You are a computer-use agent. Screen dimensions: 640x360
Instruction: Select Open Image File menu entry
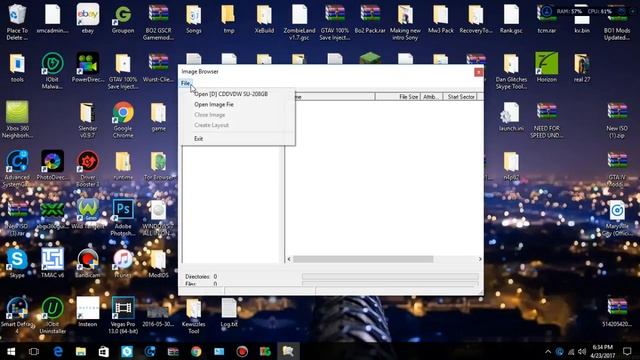point(214,104)
